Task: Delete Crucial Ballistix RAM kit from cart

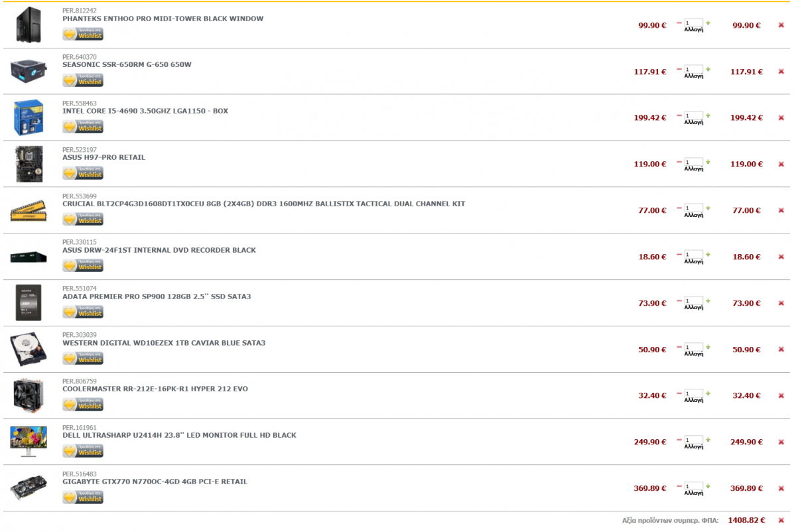Action: [781, 210]
